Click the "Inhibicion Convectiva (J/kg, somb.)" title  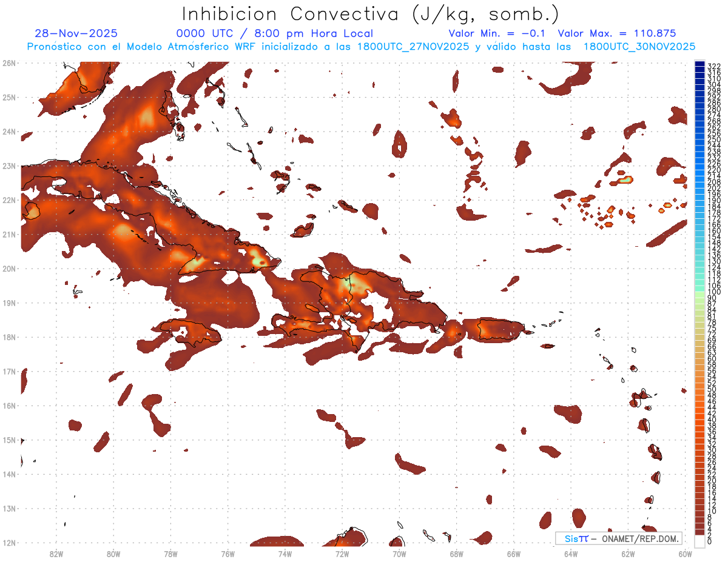pos(371,14)
